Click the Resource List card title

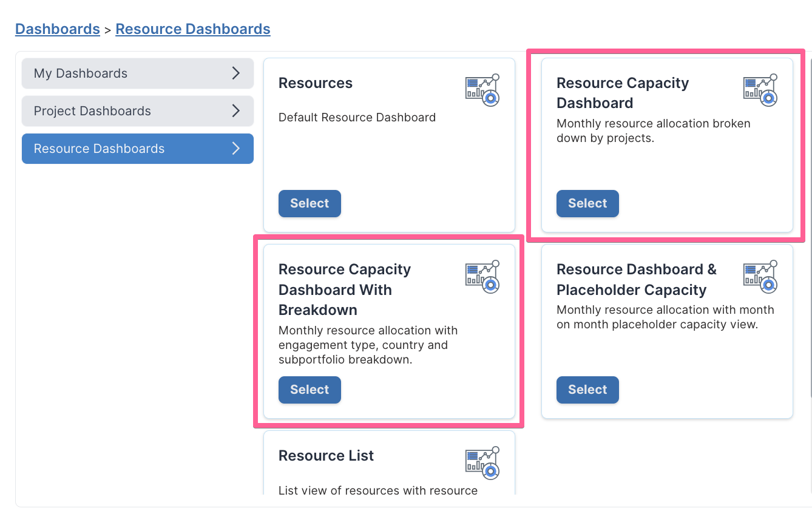(326, 456)
